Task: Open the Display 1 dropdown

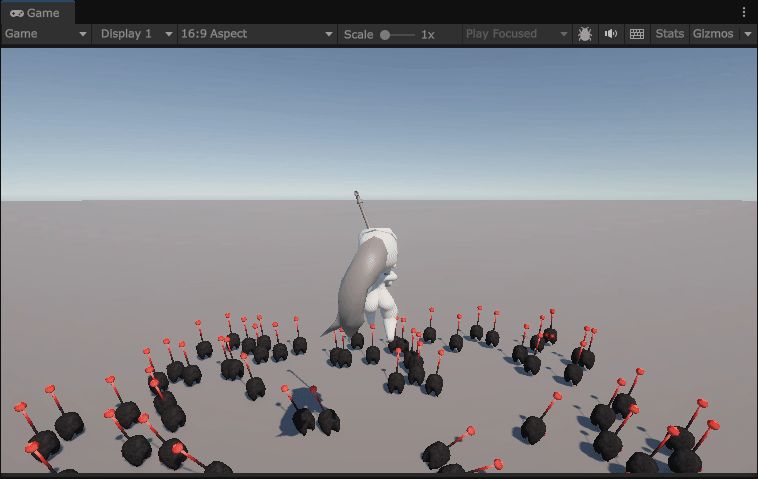Action: point(134,34)
